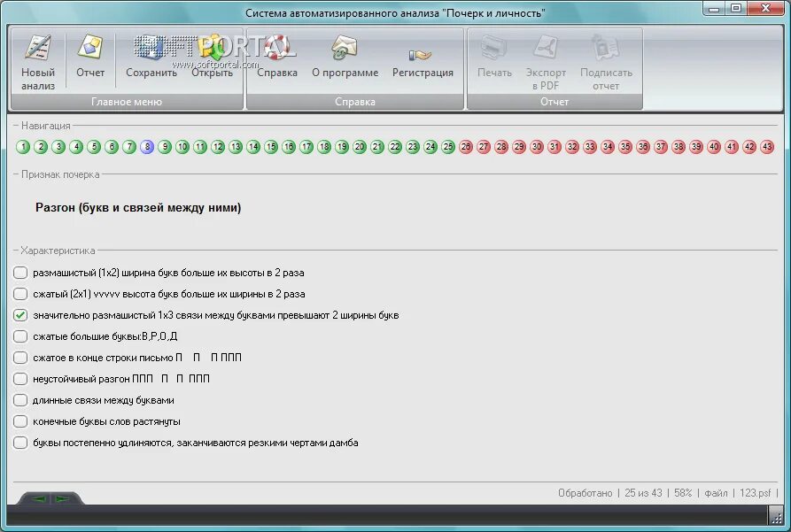Check конечные буквы слов растянуты
791x532 pixels.
(x=20, y=421)
